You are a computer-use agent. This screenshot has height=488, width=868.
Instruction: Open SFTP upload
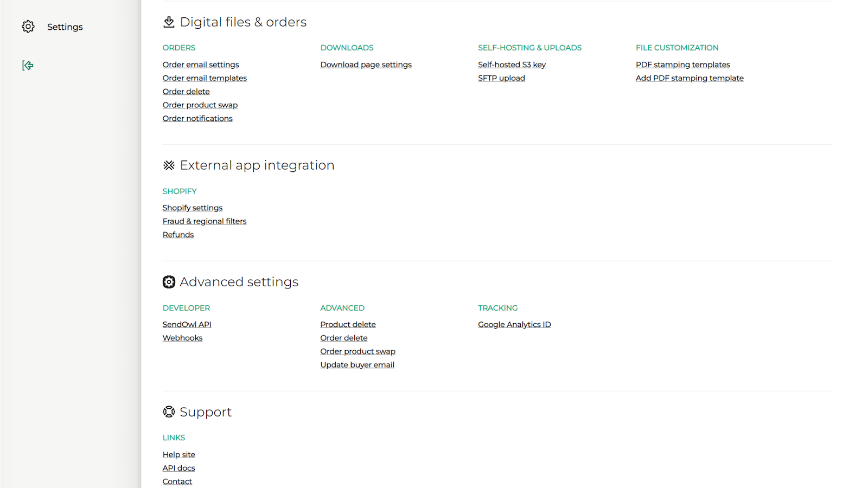[501, 78]
